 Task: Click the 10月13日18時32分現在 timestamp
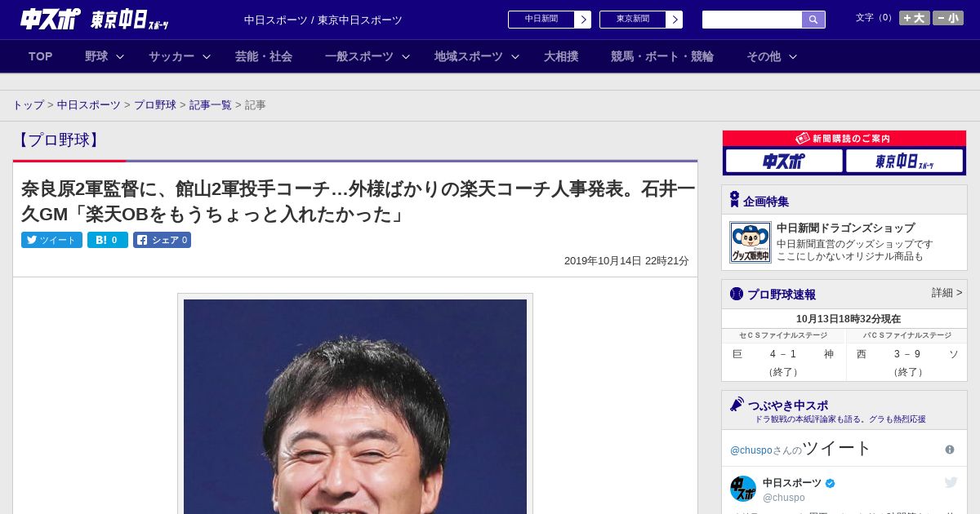point(849,319)
